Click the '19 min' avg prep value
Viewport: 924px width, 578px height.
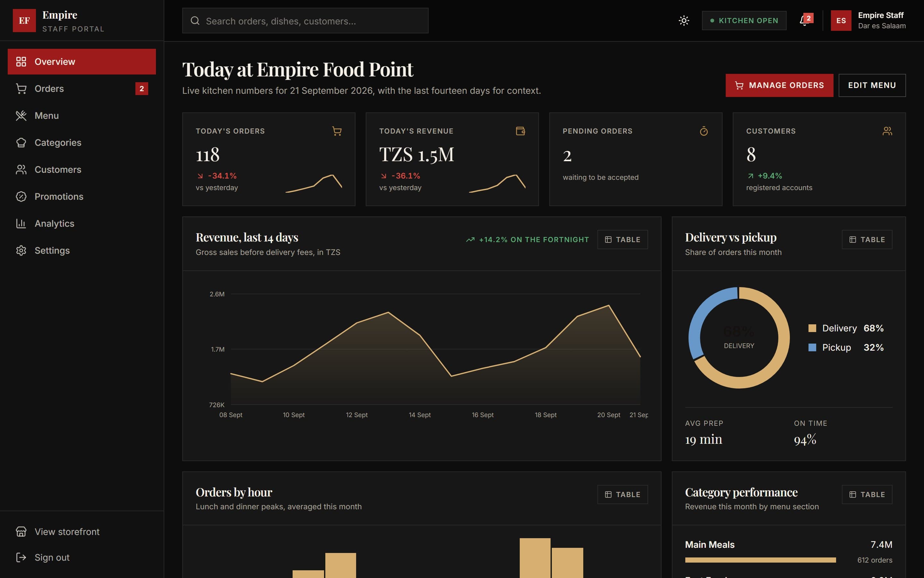point(704,440)
